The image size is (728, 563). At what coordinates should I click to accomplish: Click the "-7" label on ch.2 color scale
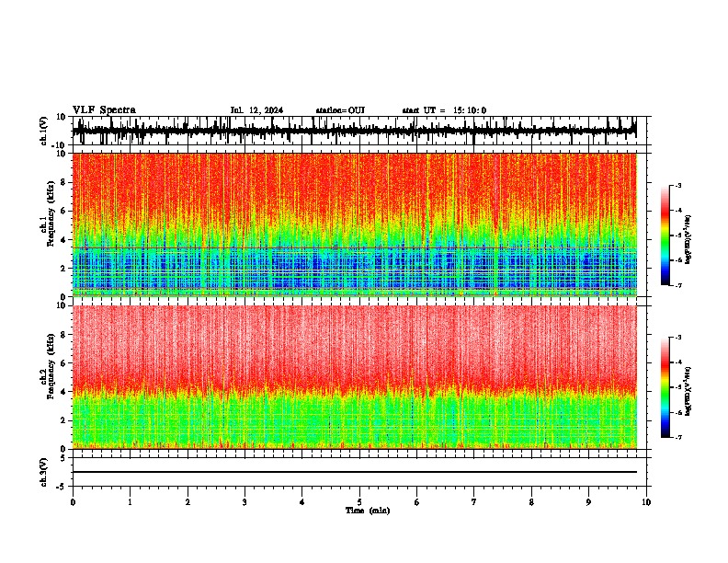[x=678, y=437]
